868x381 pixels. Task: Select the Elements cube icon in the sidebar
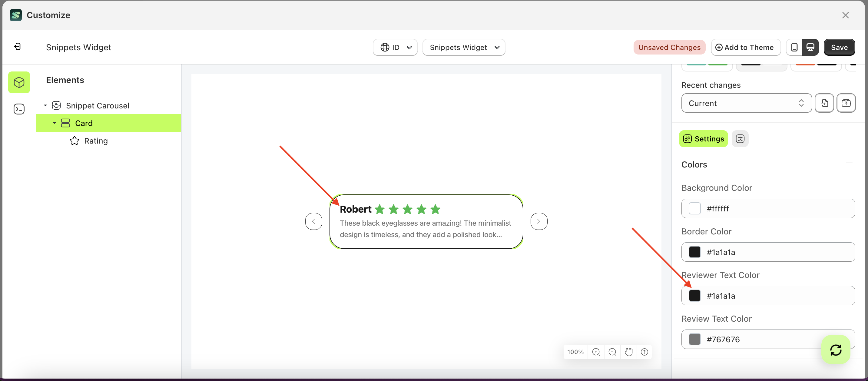19,82
